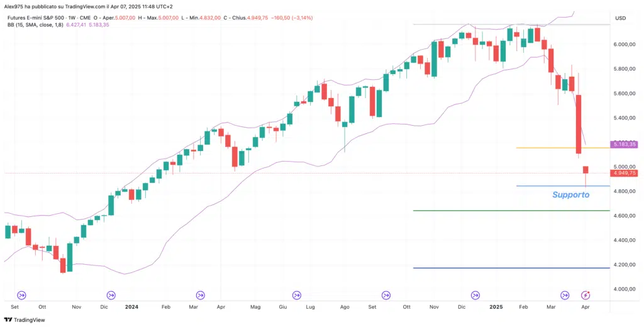This screenshot has height=327, width=644.
Task: Click the rollover event icon near Dic 2023
Action: click(x=111, y=294)
